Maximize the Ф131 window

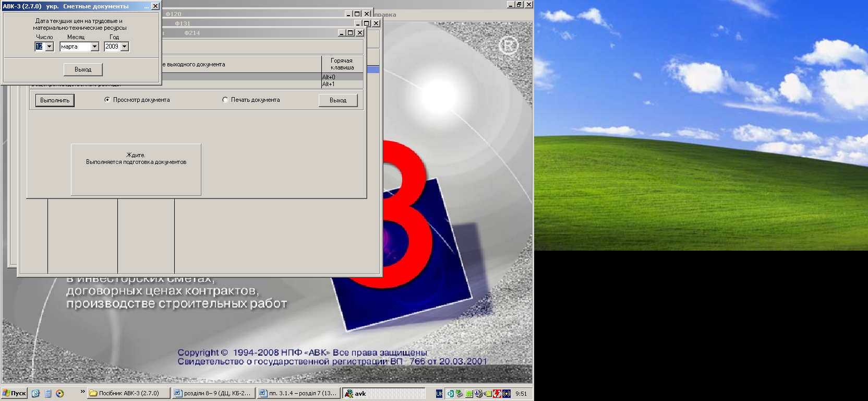(x=366, y=23)
